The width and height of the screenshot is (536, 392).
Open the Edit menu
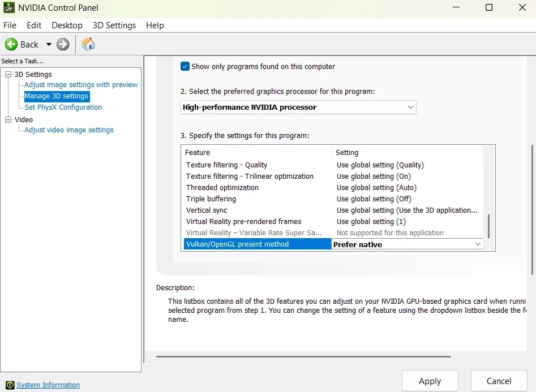[34, 25]
